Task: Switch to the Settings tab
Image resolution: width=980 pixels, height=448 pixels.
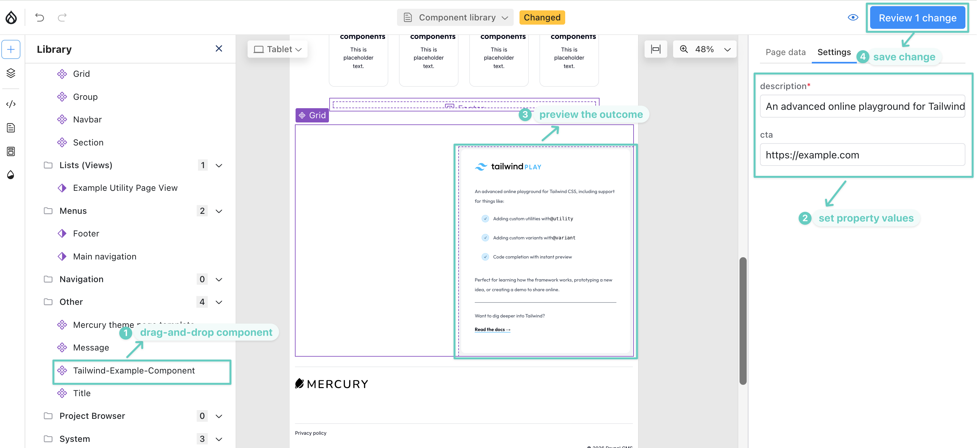Action: coord(834,52)
